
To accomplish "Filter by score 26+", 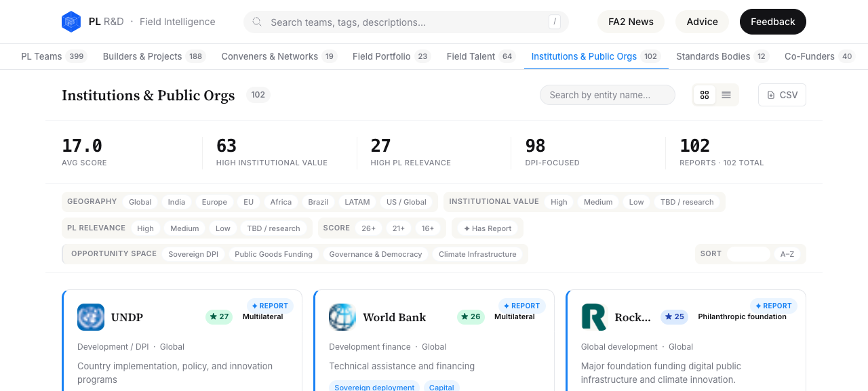I will click(368, 228).
